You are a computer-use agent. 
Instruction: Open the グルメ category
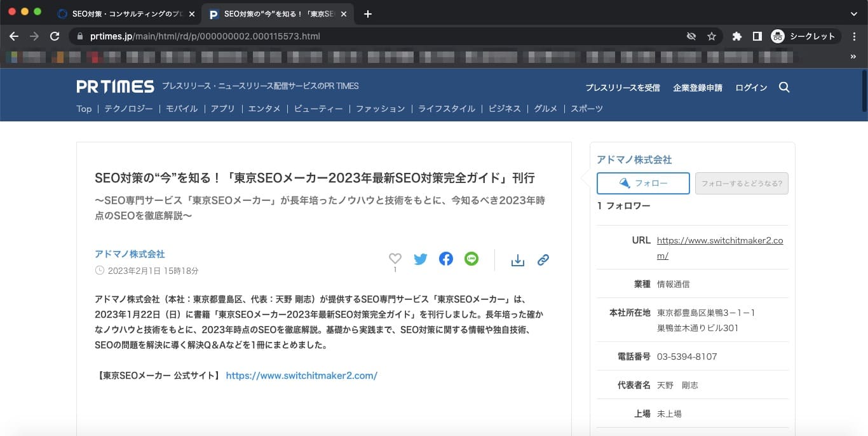pos(546,109)
